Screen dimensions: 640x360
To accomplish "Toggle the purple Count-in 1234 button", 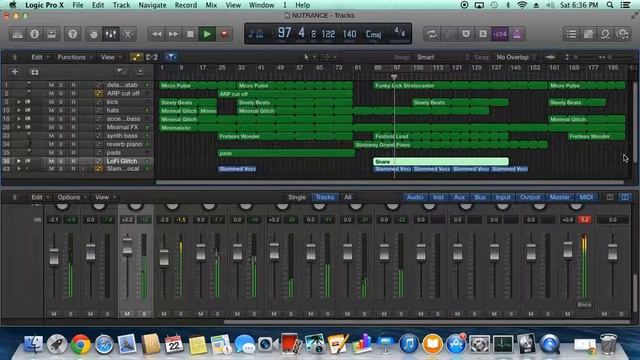I will [500, 34].
